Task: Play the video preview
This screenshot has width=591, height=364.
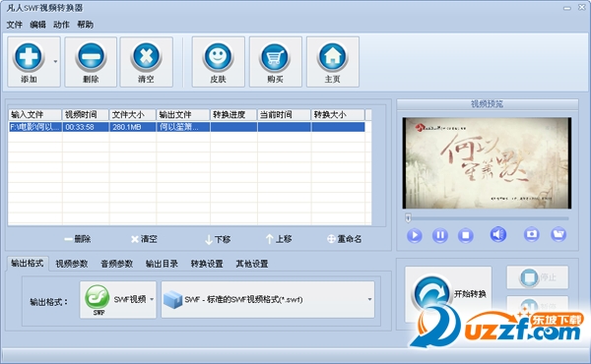Action: [x=415, y=236]
